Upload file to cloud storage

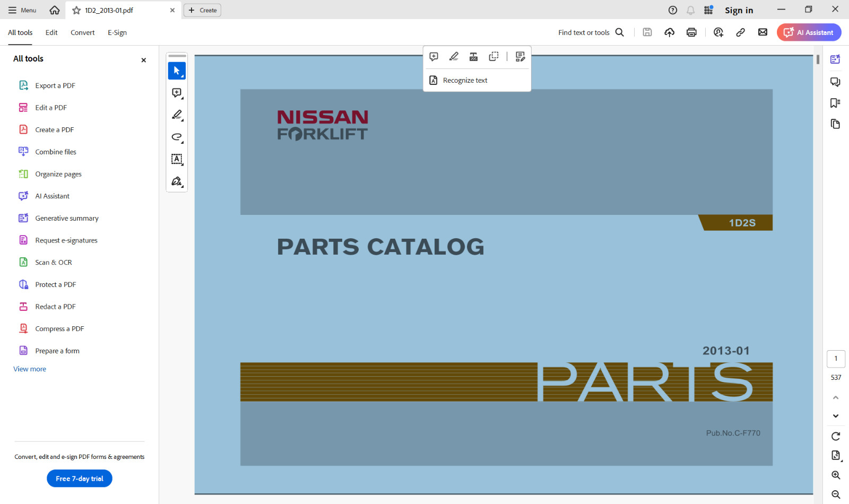coord(670,32)
